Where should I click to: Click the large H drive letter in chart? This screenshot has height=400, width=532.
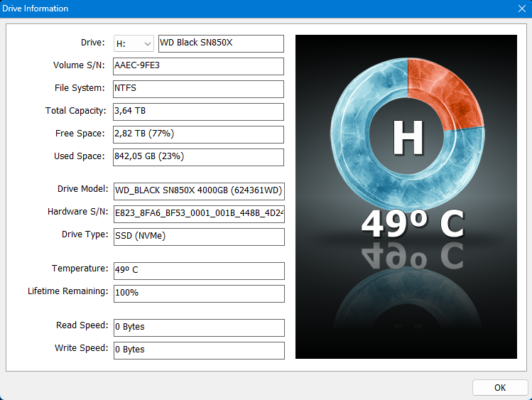[408, 138]
